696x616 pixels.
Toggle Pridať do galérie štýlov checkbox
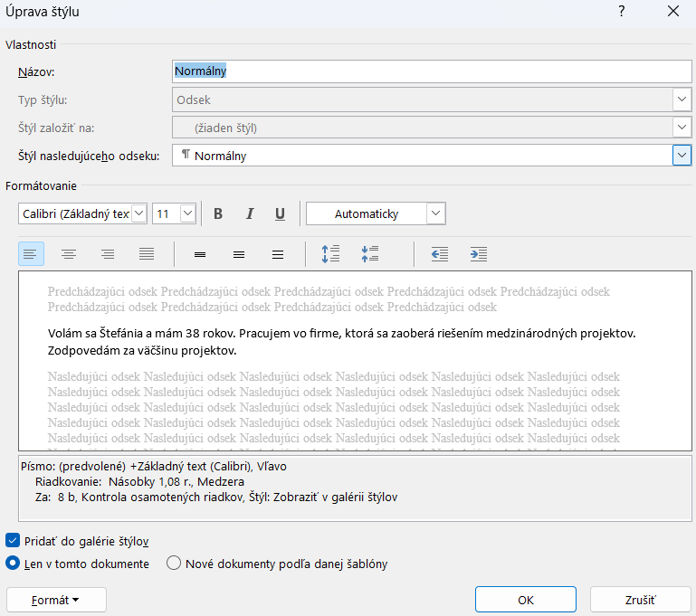(x=13, y=541)
